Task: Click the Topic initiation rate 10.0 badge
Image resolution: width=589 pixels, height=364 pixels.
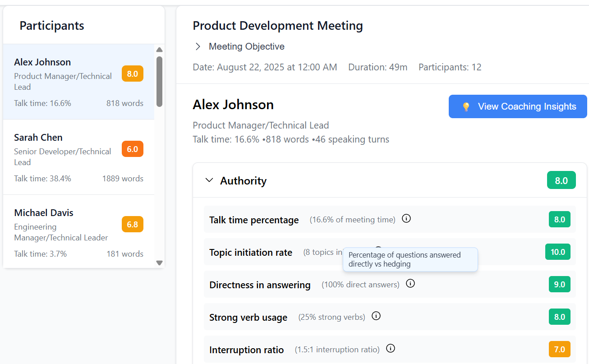Action: [557, 252]
